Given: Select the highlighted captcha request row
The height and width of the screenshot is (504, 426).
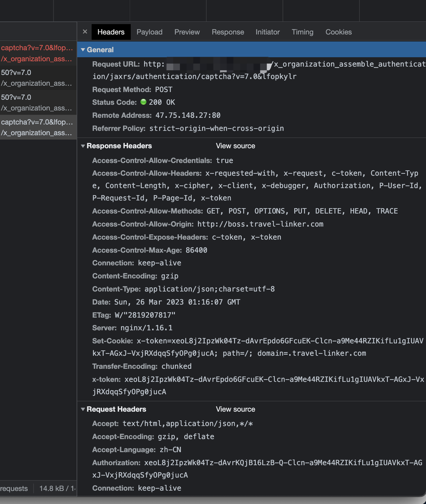Looking at the screenshot, I should 37,128.
